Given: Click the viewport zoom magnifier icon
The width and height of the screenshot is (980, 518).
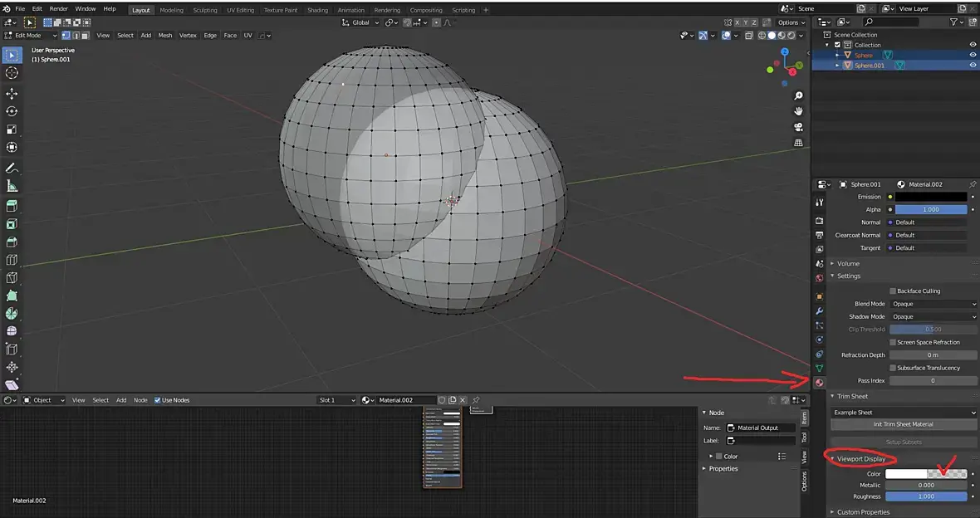Looking at the screenshot, I should click(799, 96).
